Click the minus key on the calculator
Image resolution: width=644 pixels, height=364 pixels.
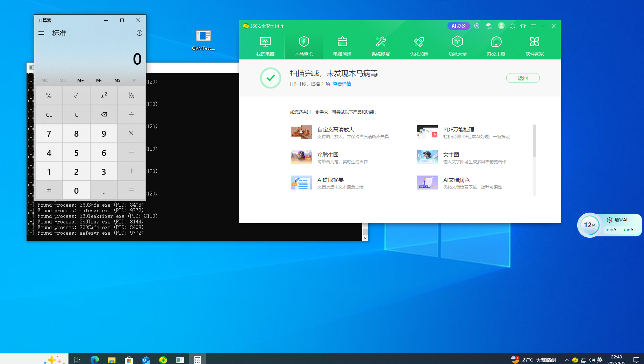(131, 152)
